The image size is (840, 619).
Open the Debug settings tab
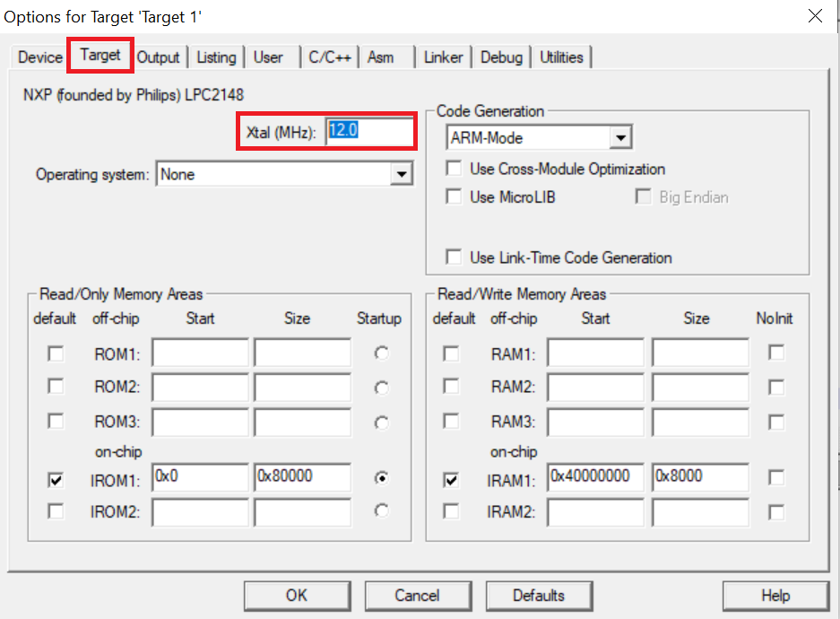[501, 57]
